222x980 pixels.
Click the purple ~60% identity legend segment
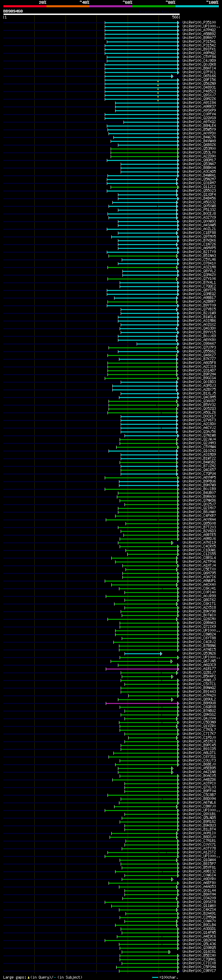click(111, 6)
